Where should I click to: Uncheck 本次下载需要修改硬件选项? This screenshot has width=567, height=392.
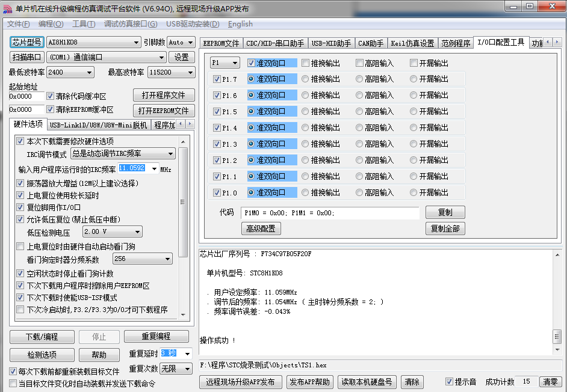pos(20,141)
